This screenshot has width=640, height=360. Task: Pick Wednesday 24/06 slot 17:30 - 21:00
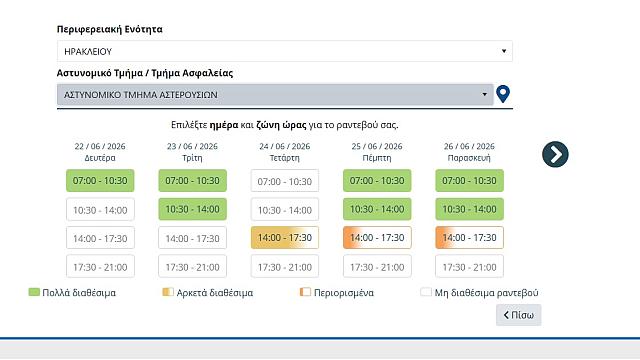(284, 267)
